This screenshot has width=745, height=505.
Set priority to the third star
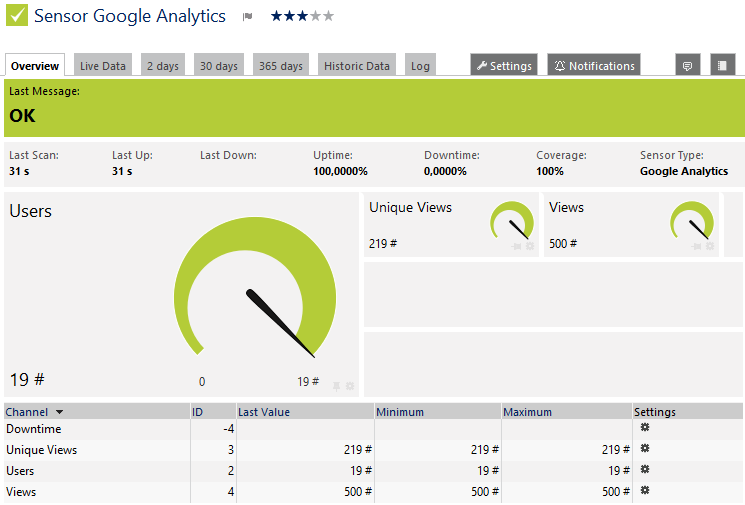302,16
